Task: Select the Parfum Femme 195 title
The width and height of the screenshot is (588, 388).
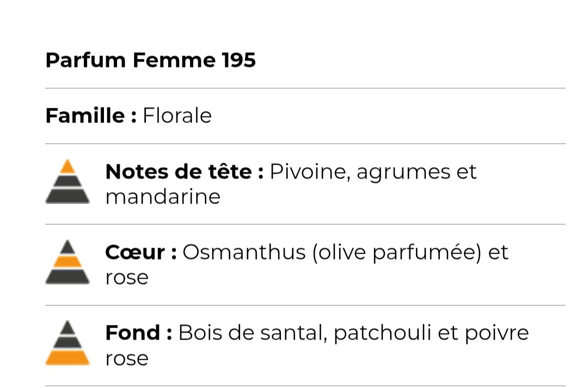Action: click(150, 60)
